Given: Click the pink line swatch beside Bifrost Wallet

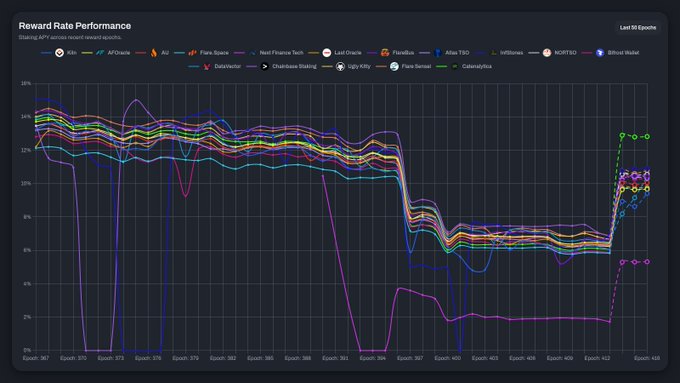Looking at the screenshot, I should pos(587,53).
